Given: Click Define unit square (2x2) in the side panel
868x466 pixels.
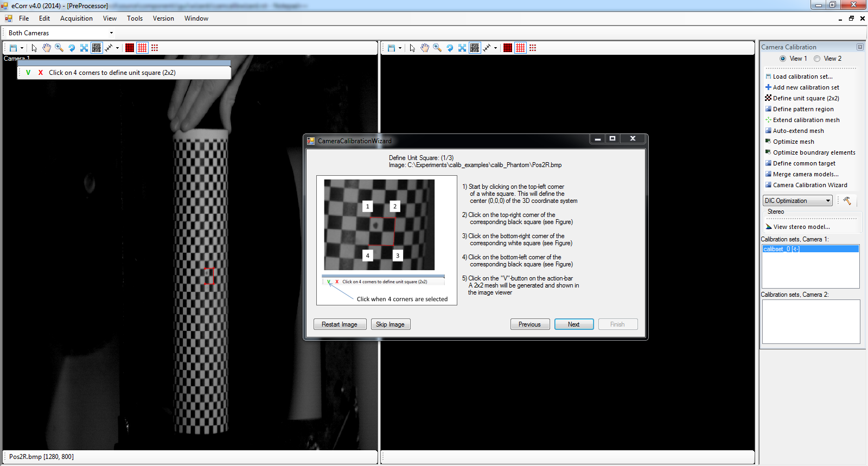Looking at the screenshot, I should (x=802, y=98).
